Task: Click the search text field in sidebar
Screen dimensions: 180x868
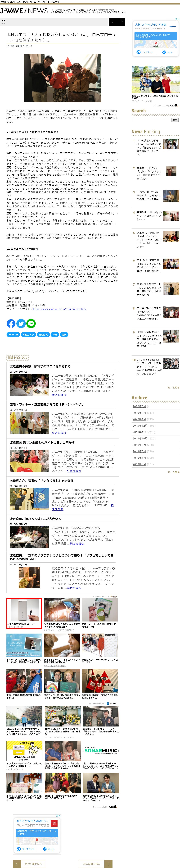Action: pos(152,120)
